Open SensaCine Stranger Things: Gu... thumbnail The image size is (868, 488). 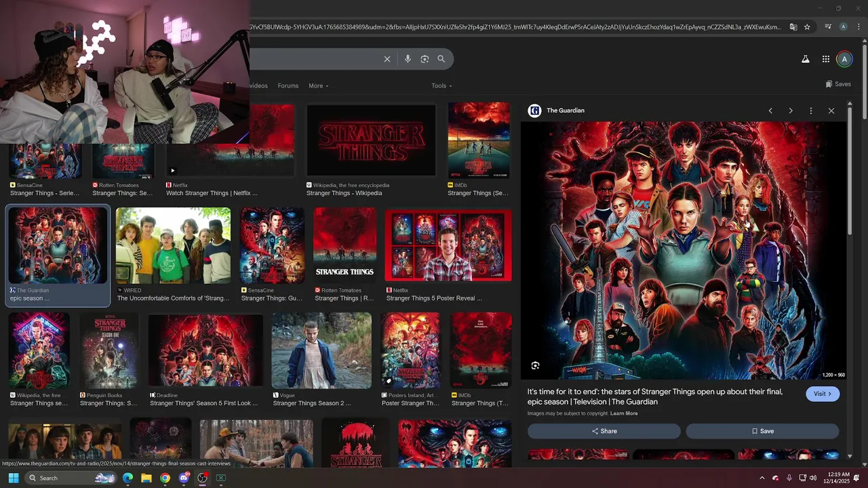[272, 245]
